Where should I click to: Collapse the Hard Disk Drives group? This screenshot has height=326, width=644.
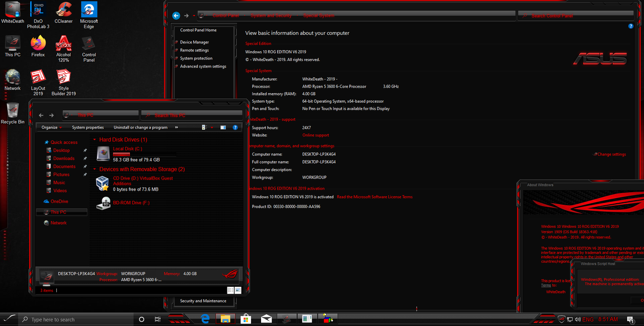point(95,140)
